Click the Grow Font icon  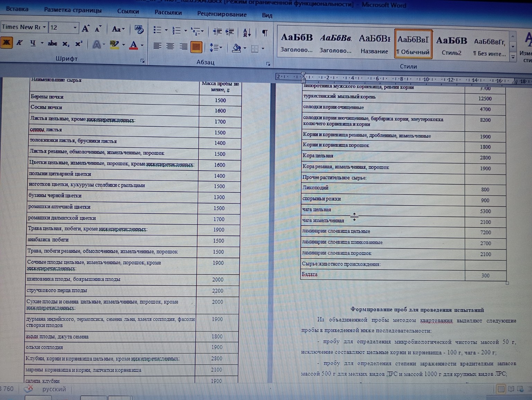click(86, 29)
